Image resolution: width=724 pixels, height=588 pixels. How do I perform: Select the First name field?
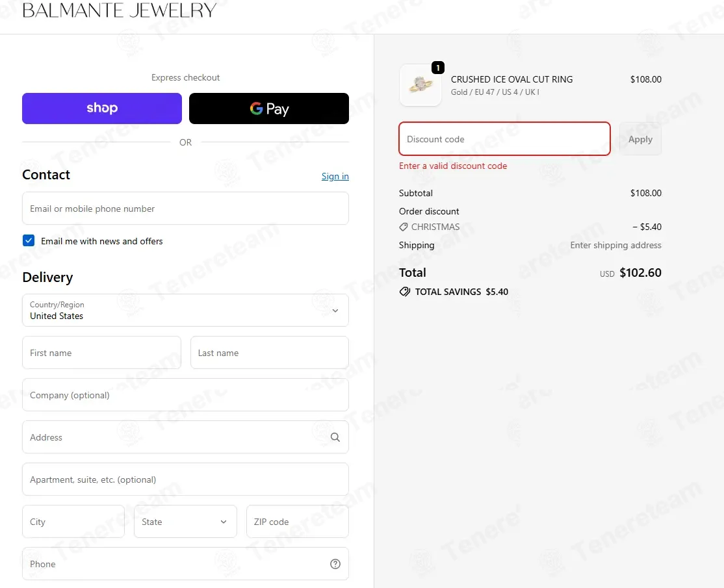pyautogui.click(x=101, y=353)
